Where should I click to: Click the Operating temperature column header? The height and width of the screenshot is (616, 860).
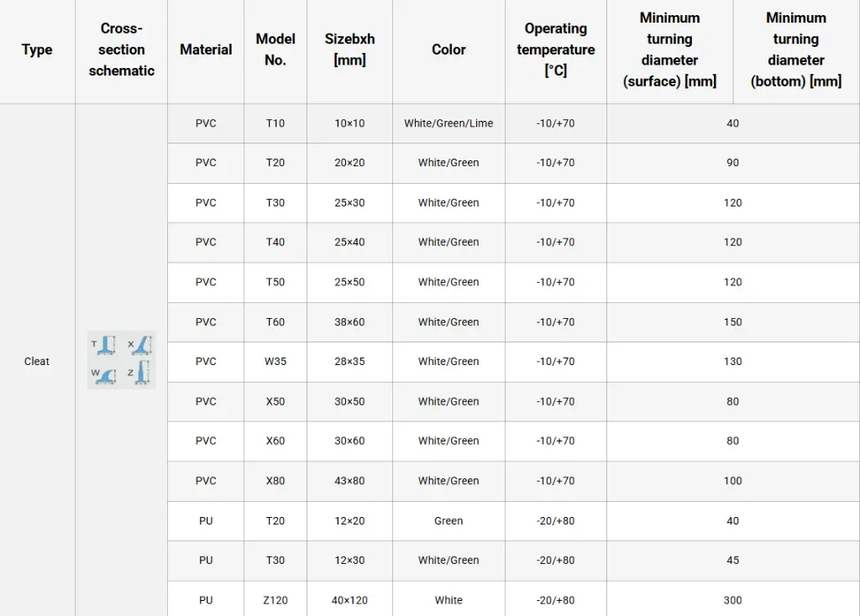coord(555,50)
